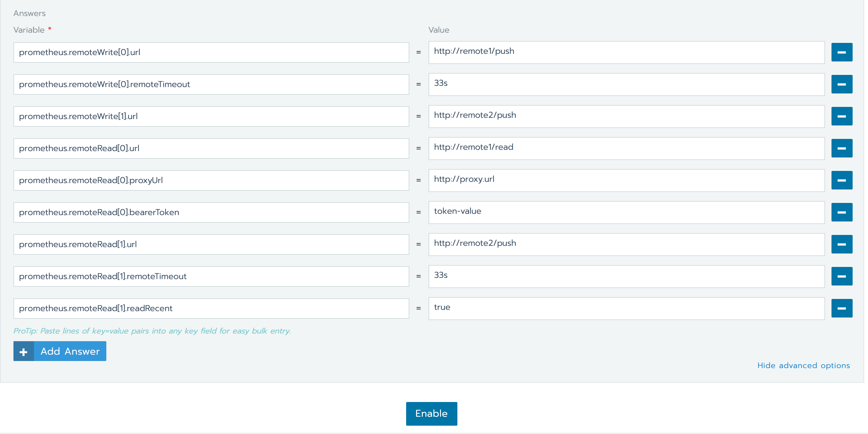
Task: Focus the token-value value field
Action: tap(626, 212)
